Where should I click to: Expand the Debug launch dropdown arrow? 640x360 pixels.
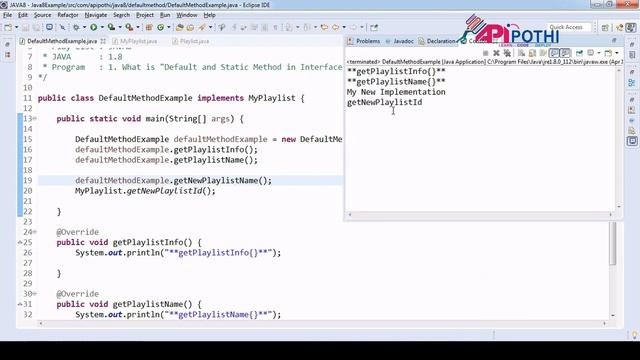(x=84, y=27)
